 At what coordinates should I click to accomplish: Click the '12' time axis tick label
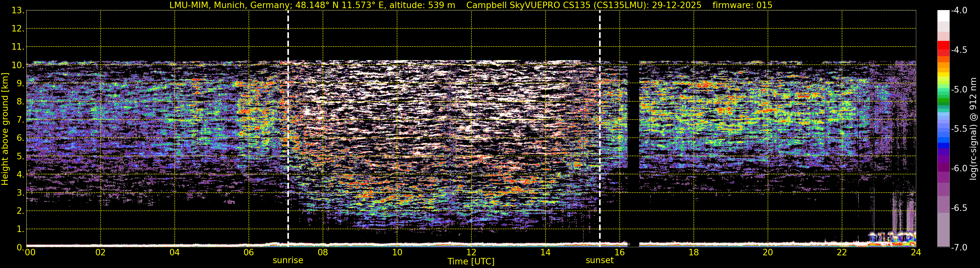(471, 252)
